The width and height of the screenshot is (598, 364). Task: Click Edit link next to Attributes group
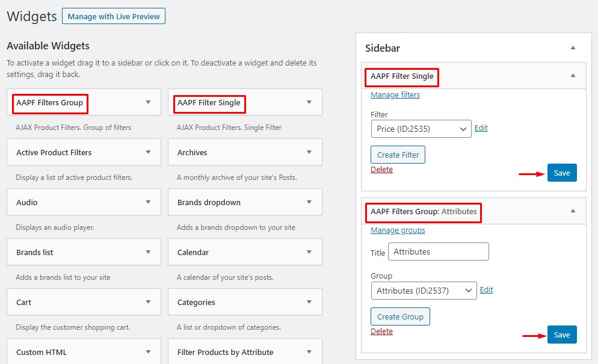(486, 289)
